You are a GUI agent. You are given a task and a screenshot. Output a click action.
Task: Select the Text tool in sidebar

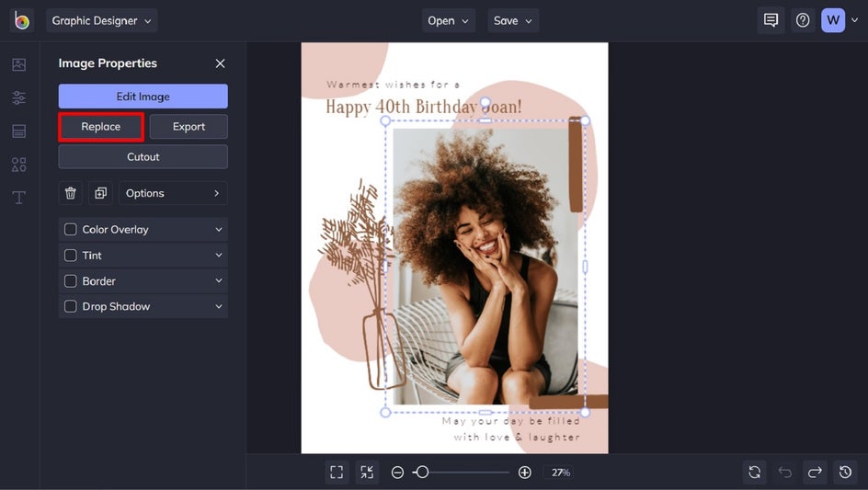tap(18, 198)
